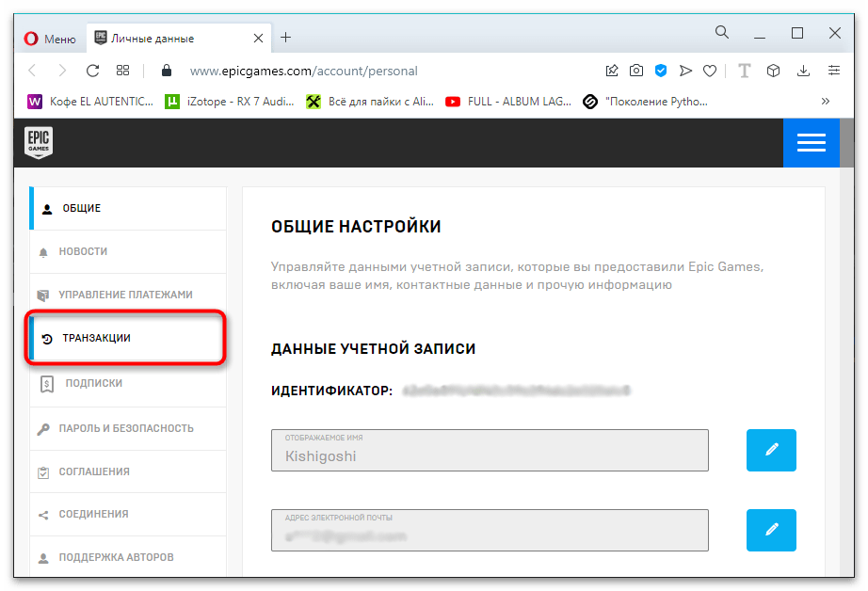Select the Личные данные browser tab
Viewport: 868px width, 591px height.
coord(178,39)
